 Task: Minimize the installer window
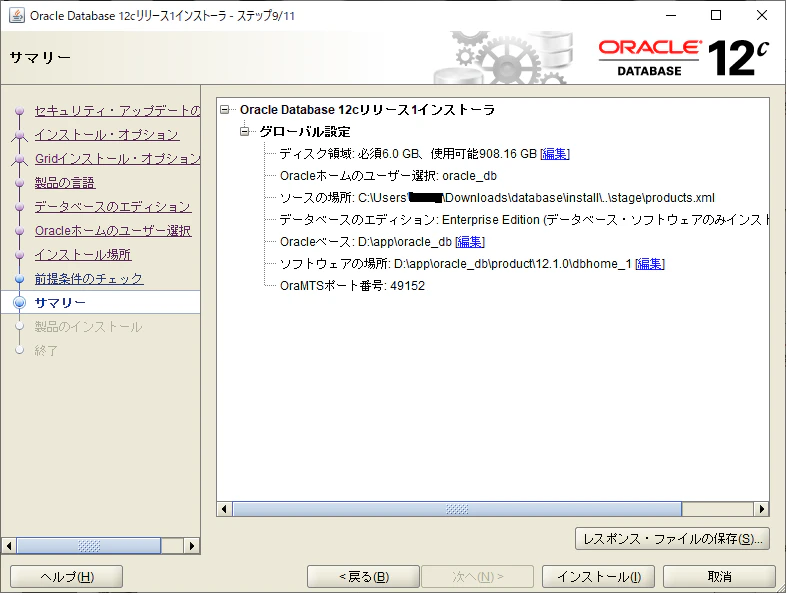click(x=671, y=16)
